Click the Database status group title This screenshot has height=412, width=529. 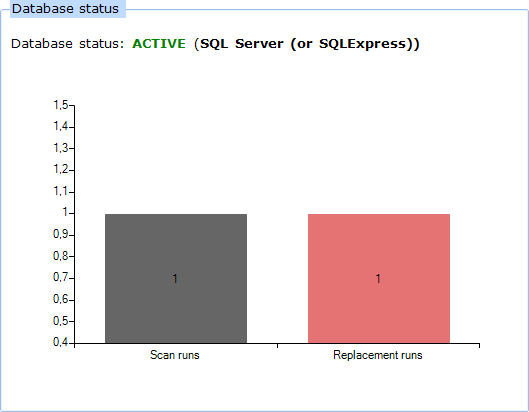pyautogui.click(x=65, y=9)
